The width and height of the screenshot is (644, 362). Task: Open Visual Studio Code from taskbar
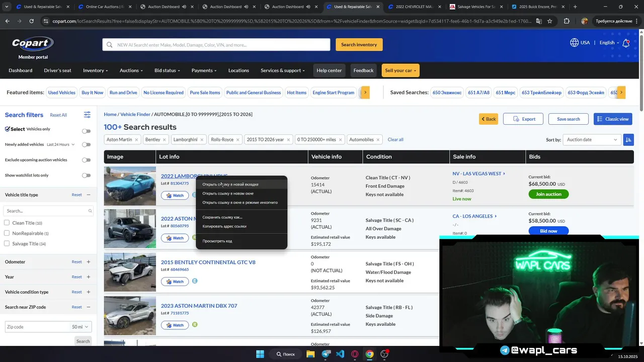tap(340, 354)
